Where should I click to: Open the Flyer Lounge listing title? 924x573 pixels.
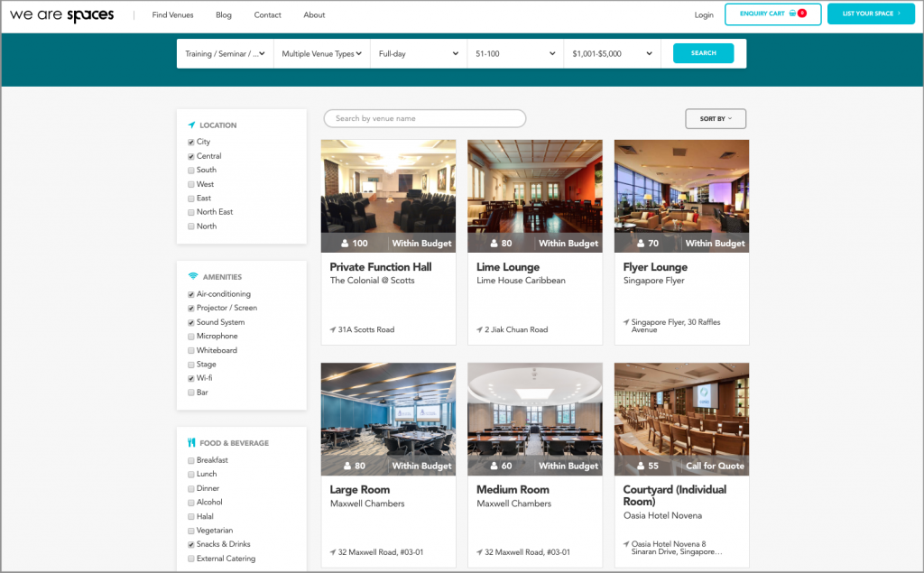click(655, 267)
